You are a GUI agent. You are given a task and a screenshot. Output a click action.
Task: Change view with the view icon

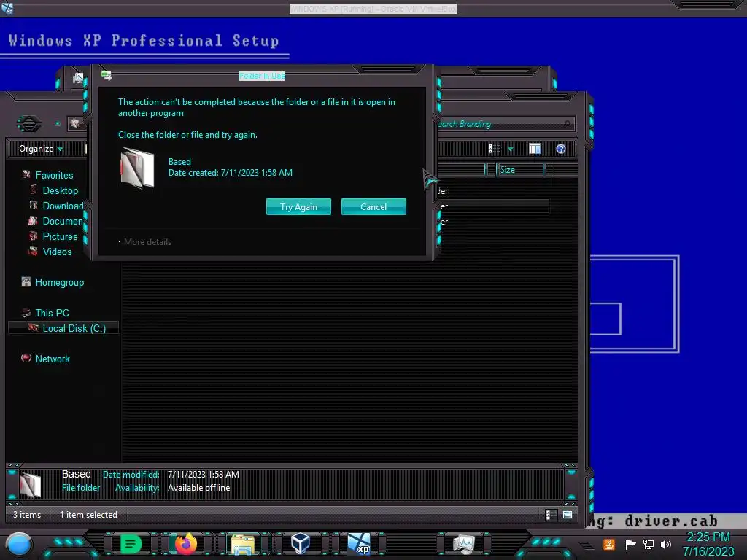click(x=495, y=149)
